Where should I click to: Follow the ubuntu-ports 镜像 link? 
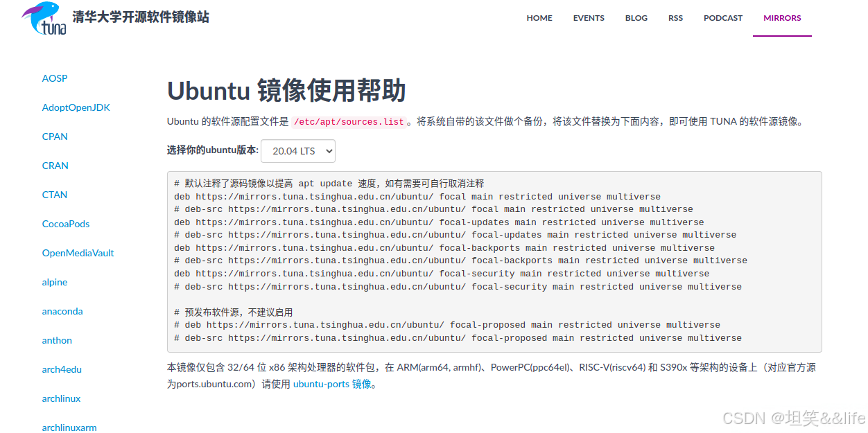[x=332, y=384]
